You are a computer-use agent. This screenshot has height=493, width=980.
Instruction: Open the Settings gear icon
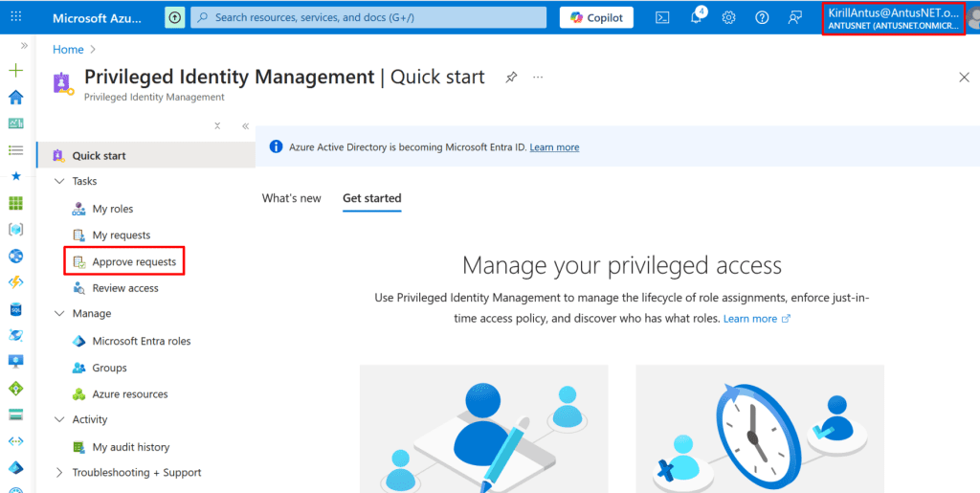728,17
